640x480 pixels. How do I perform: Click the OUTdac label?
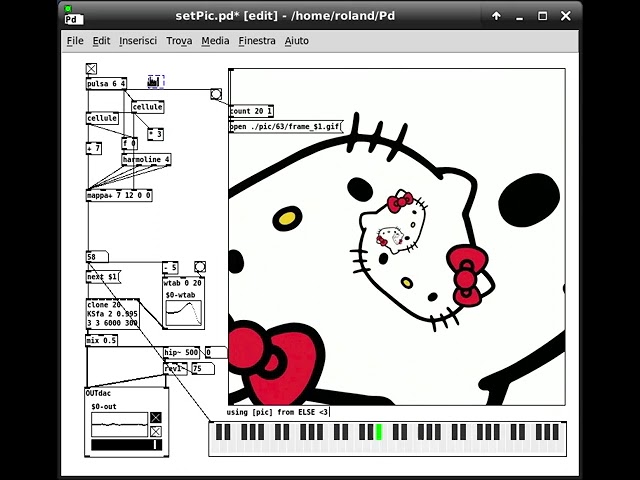coord(98,393)
